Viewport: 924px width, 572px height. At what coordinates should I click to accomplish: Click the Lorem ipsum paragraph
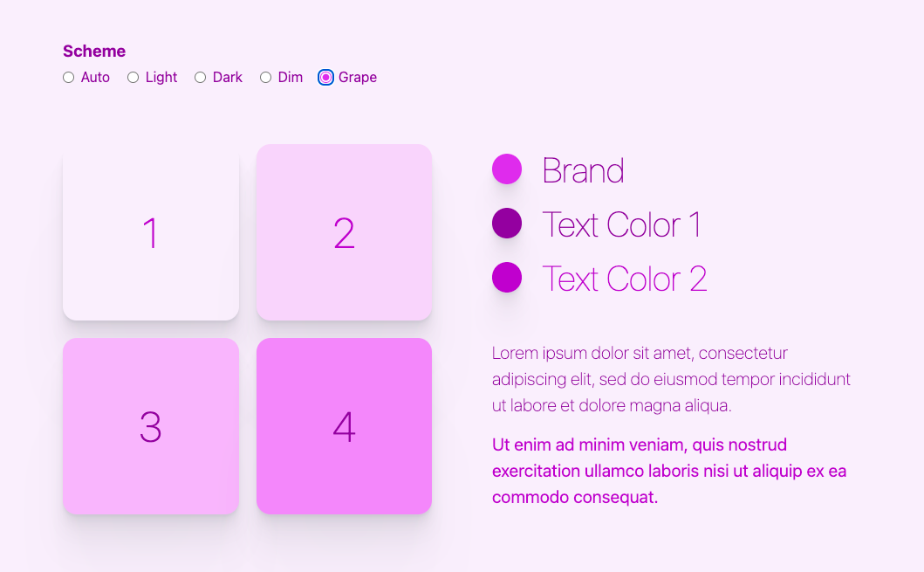pyautogui.click(x=670, y=380)
